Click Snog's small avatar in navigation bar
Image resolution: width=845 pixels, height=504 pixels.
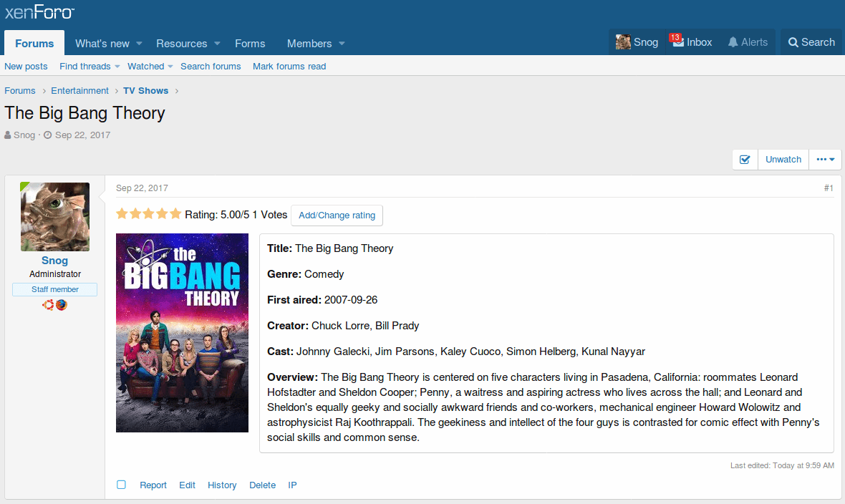(623, 42)
